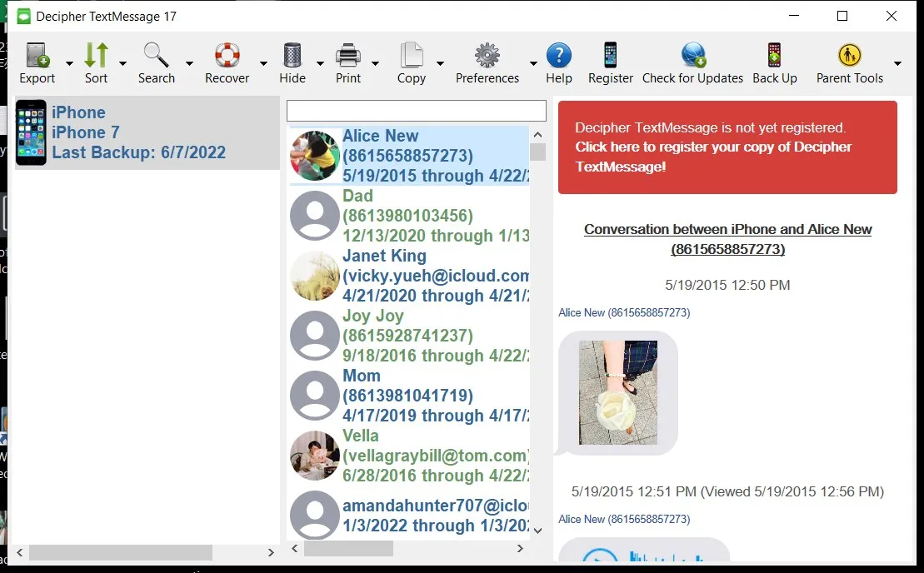924x573 pixels.
Task: Click the Export toolbar icon
Action: [x=37, y=55]
